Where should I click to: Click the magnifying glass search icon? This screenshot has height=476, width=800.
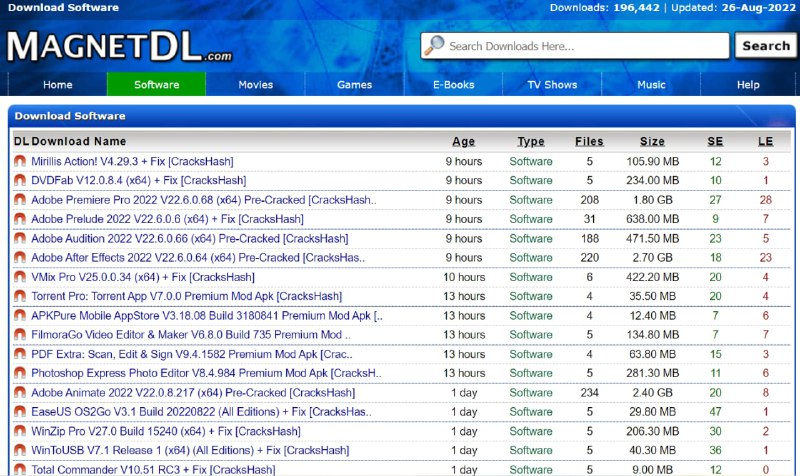[x=435, y=45]
